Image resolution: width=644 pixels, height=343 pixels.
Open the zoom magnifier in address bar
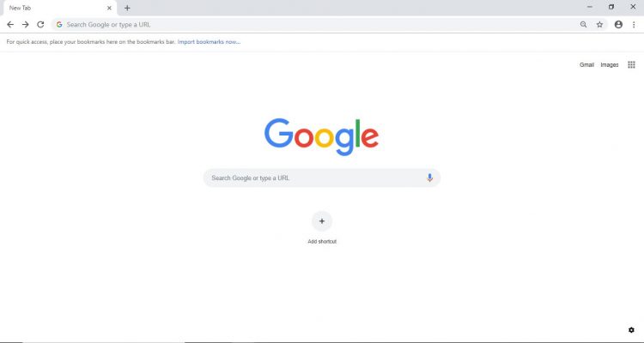(x=583, y=25)
